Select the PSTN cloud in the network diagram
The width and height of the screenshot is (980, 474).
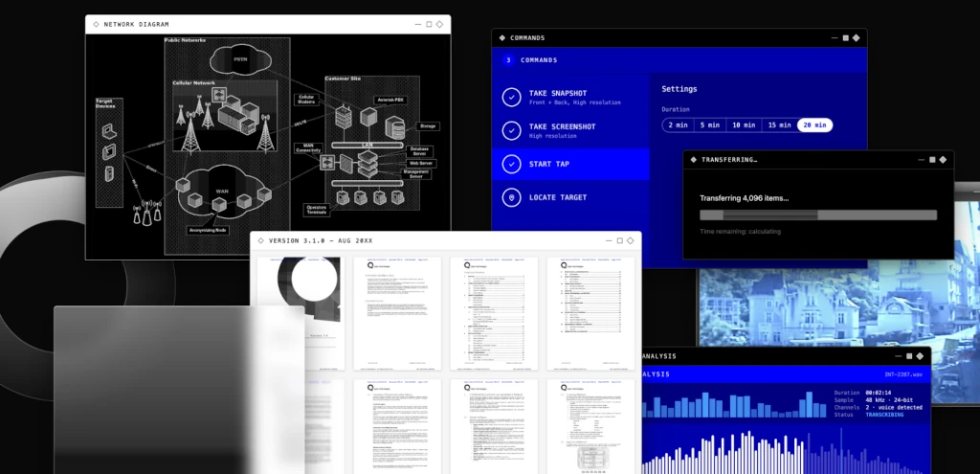click(240, 59)
